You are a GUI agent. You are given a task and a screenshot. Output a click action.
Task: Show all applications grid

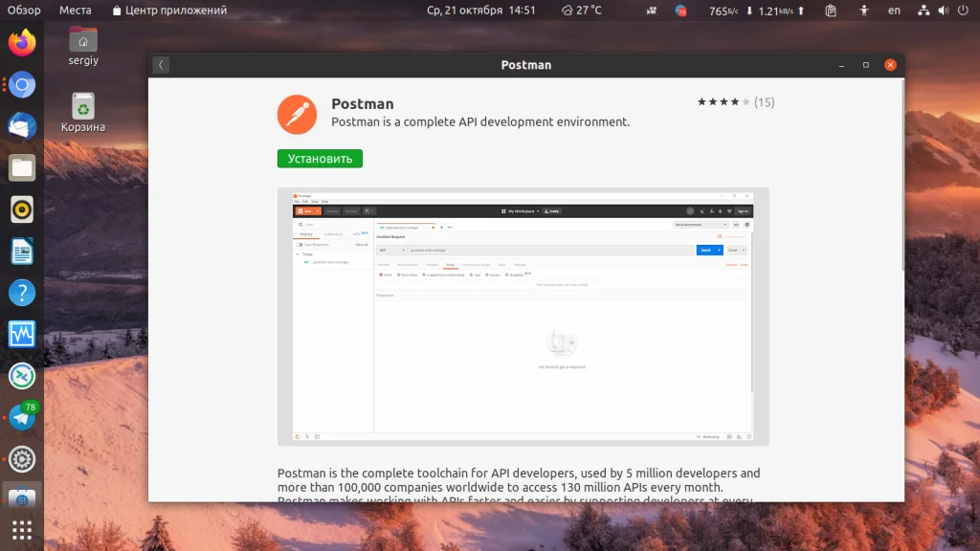pyautogui.click(x=22, y=530)
